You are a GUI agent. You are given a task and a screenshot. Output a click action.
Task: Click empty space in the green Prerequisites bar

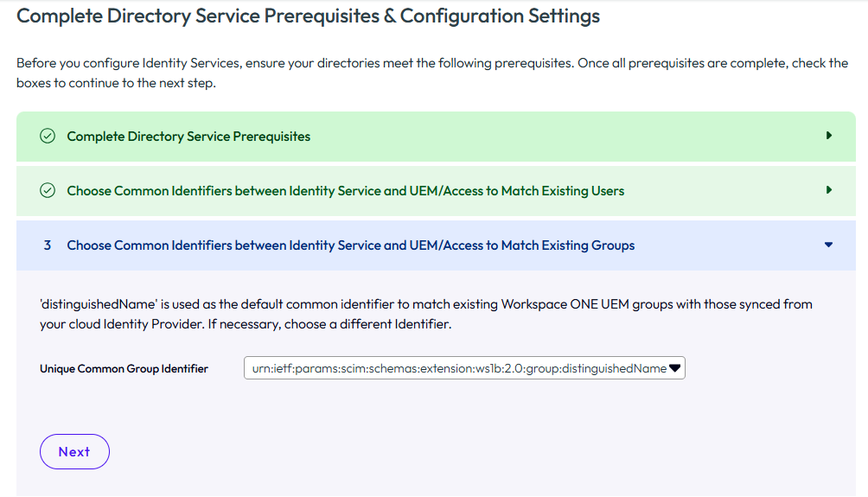565,137
